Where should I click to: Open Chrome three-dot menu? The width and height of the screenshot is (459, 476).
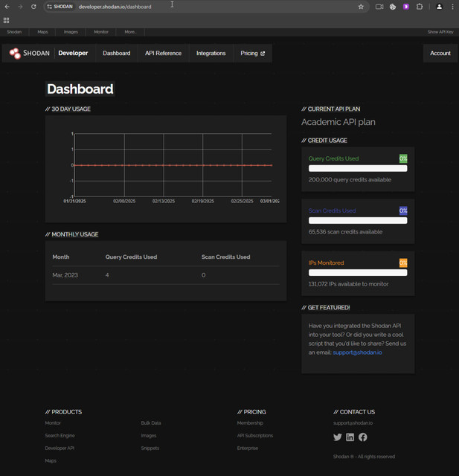click(452, 7)
